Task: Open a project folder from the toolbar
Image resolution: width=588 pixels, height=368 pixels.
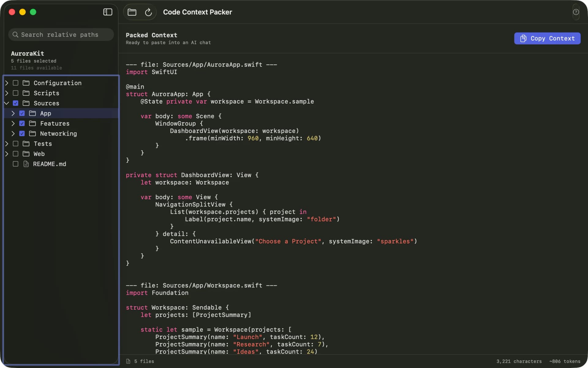Action: [x=132, y=12]
